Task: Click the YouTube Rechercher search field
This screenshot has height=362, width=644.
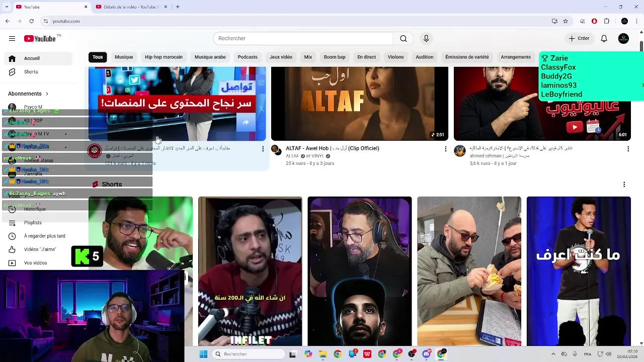Action: tap(303, 39)
